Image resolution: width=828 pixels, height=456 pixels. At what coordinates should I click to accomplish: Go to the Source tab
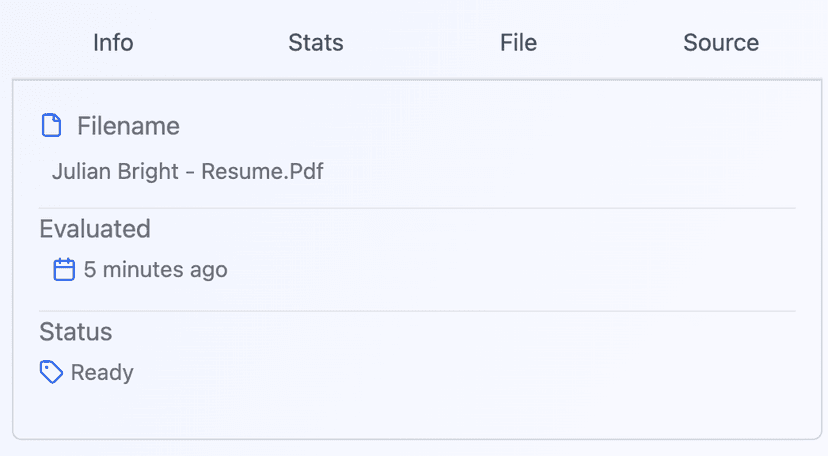pyautogui.click(x=720, y=43)
